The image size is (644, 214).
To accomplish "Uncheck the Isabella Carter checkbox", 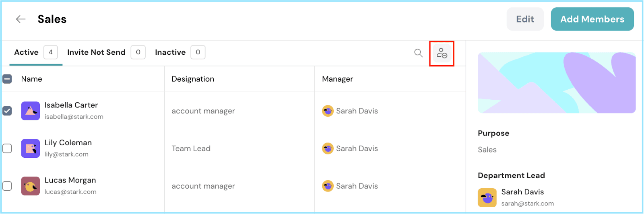I will 7,111.
